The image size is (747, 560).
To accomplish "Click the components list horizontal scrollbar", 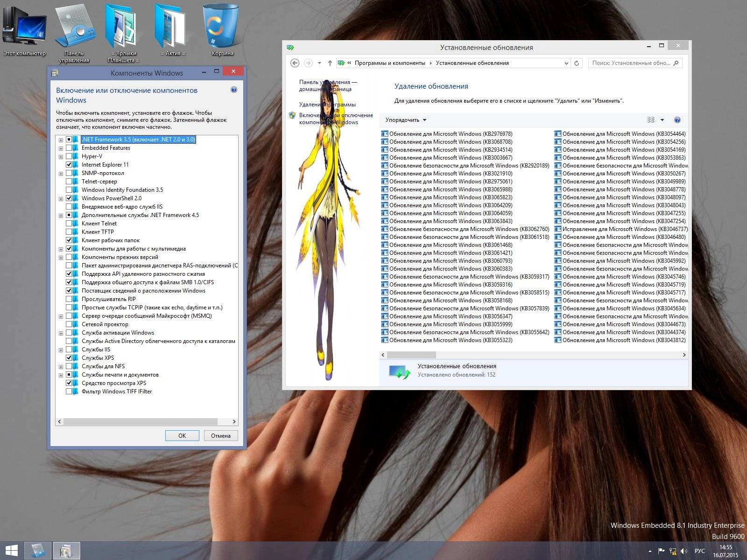I will [141, 421].
